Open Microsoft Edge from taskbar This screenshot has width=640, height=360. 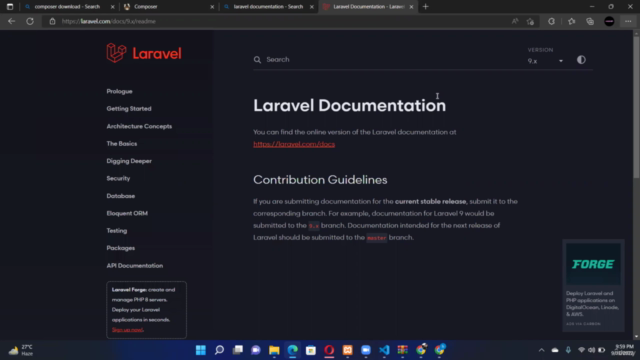pos(293,350)
